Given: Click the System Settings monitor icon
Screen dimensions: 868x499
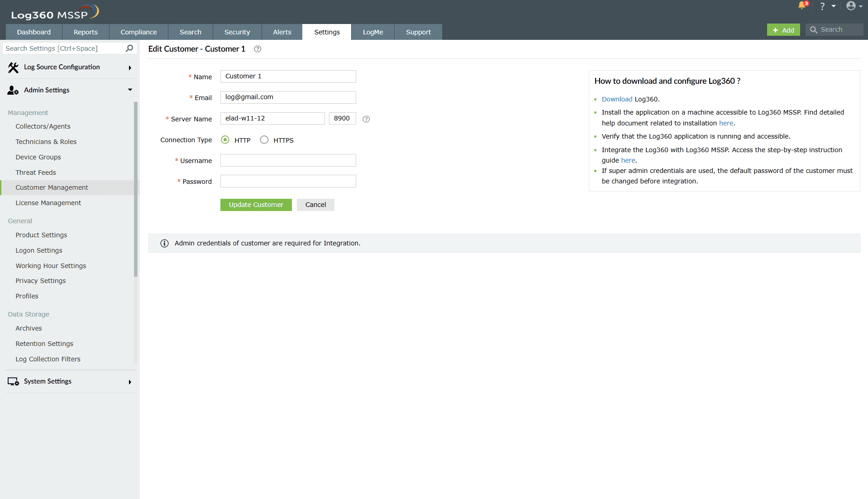Looking at the screenshot, I should click(13, 382).
